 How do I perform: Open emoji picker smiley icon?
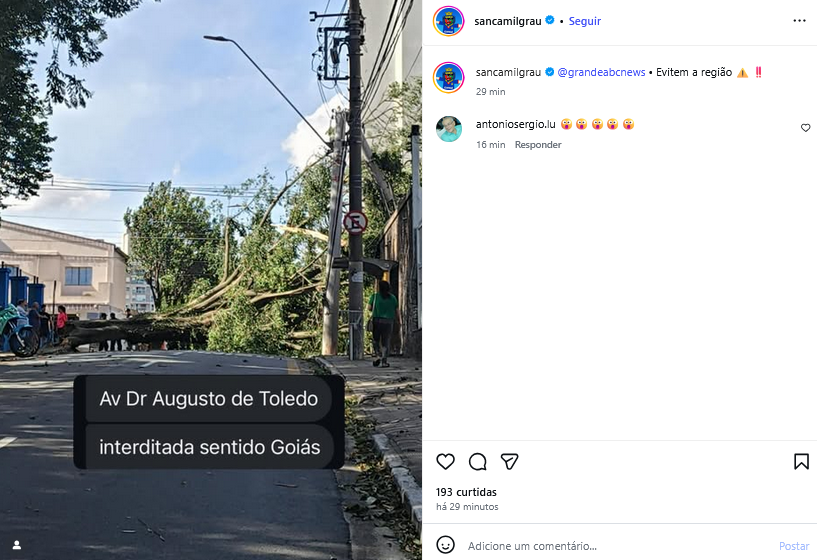click(x=445, y=545)
